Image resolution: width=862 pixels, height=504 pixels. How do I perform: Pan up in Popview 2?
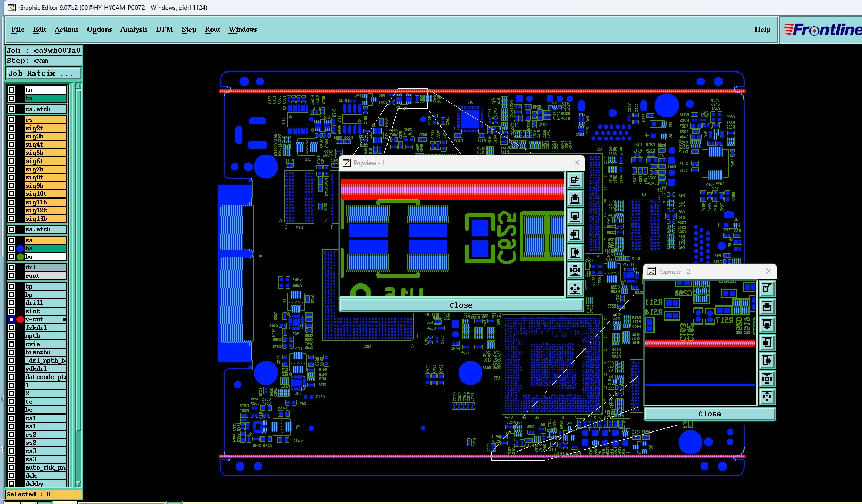(767, 307)
